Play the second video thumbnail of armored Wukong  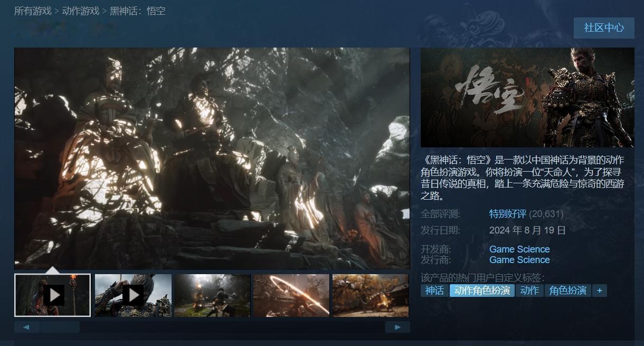click(x=133, y=295)
